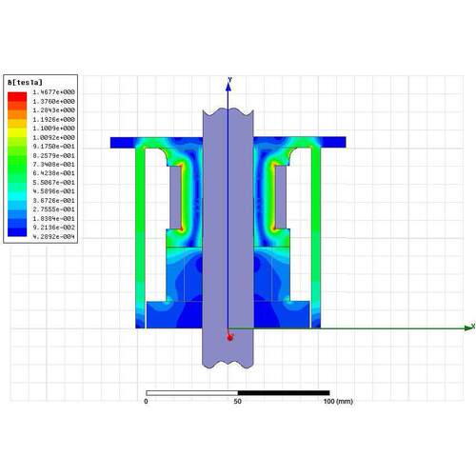Click the legend value 1.0092e+000
Viewport: 476px width, 476px height.
tap(54, 137)
